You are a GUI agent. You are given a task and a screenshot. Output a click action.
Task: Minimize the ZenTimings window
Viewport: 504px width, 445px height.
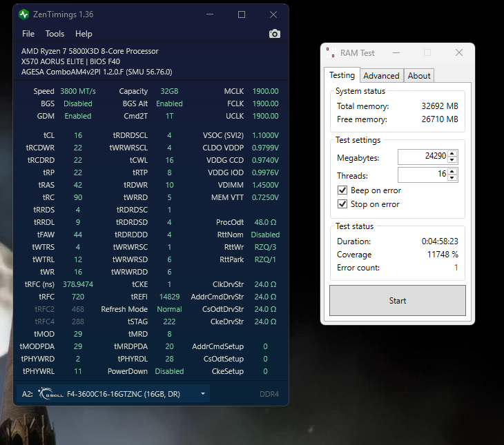tap(210, 14)
